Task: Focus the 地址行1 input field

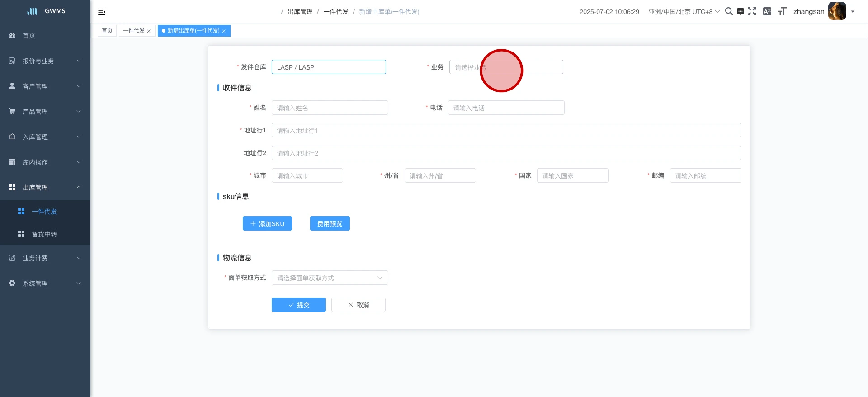Action: coord(506,130)
